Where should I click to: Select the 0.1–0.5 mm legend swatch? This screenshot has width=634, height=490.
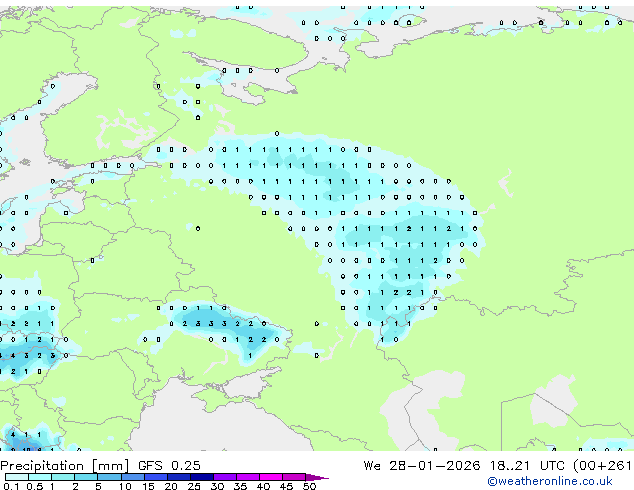[x=17, y=477]
